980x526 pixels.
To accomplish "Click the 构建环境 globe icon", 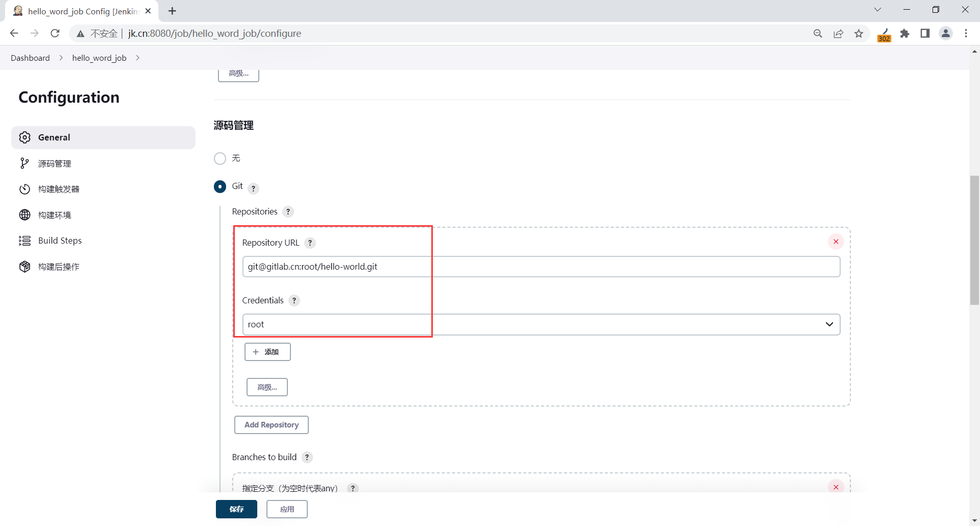I will 24,215.
